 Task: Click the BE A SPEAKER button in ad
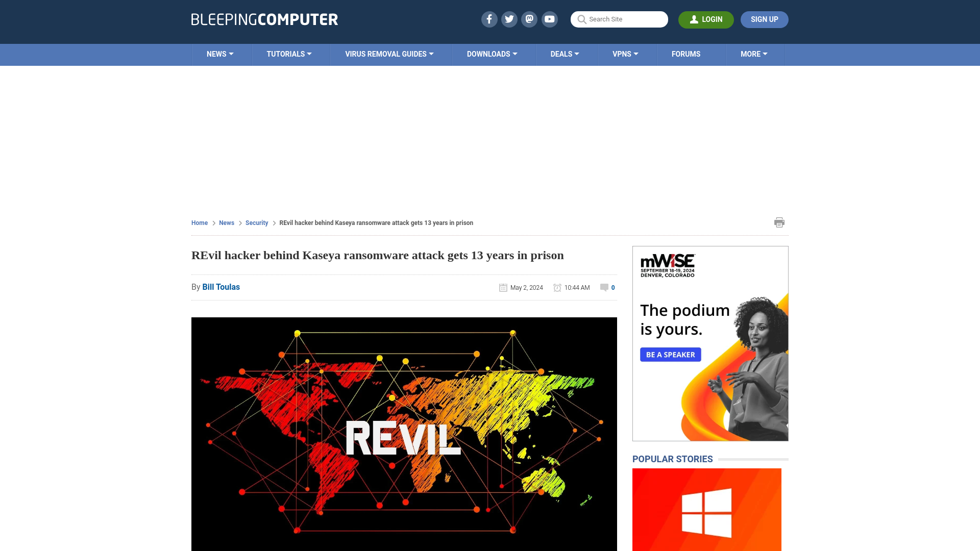pyautogui.click(x=670, y=354)
